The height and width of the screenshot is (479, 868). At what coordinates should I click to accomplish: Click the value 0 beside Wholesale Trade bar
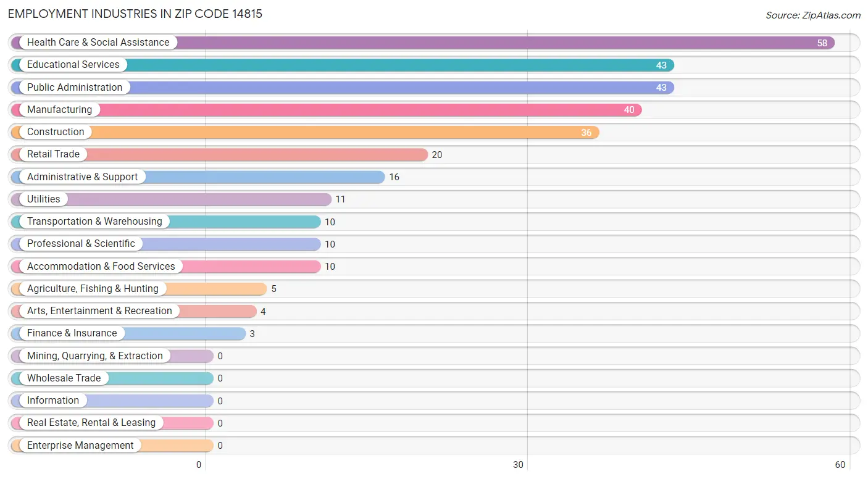tap(220, 378)
